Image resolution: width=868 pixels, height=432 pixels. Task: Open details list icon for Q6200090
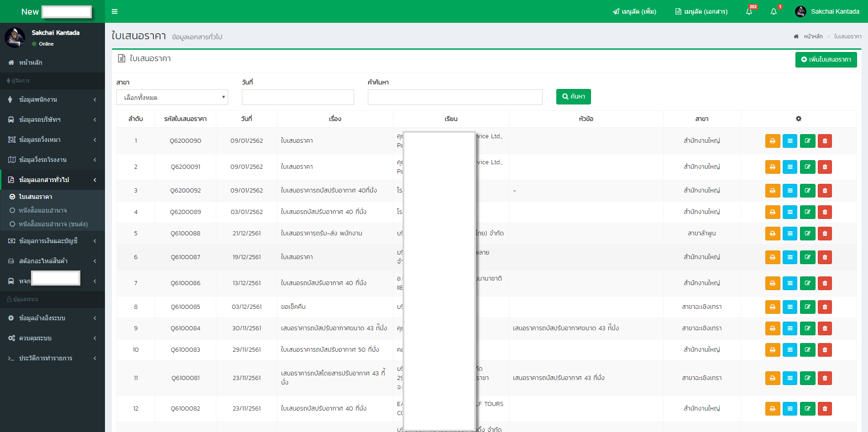coord(790,141)
